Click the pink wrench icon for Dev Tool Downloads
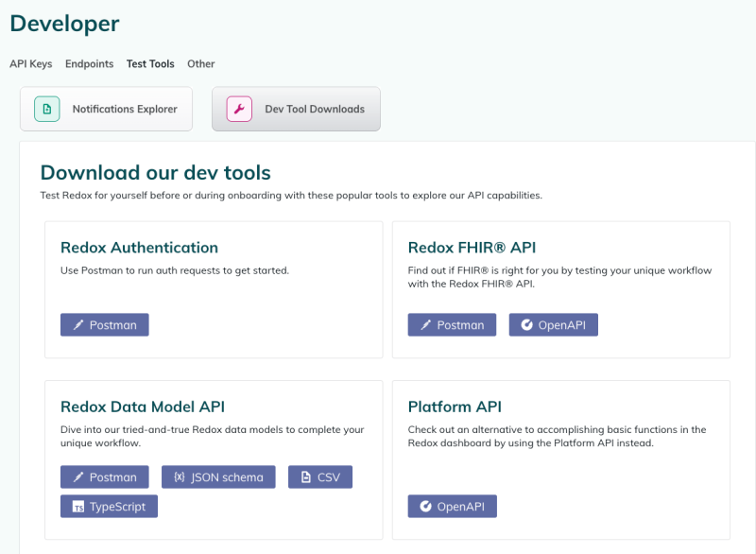 [239, 109]
